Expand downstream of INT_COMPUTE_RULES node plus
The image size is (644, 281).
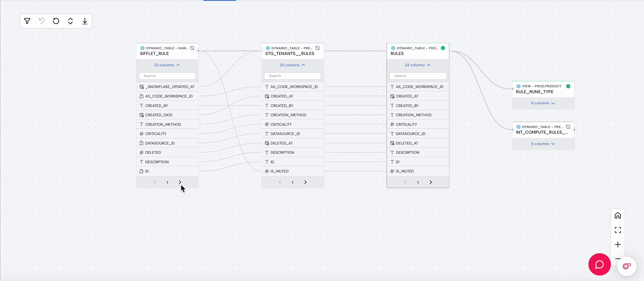pyautogui.click(x=574, y=130)
